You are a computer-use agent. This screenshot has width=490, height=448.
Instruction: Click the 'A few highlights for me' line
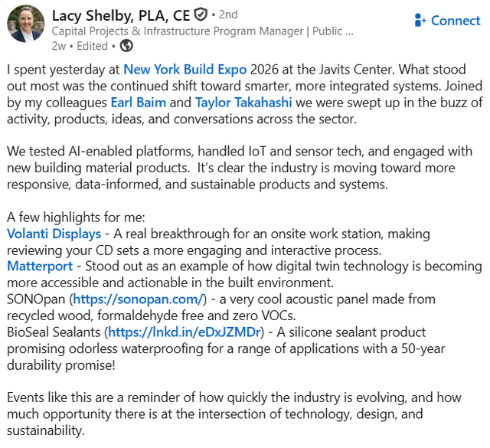pyautogui.click(x=76, y=217)
